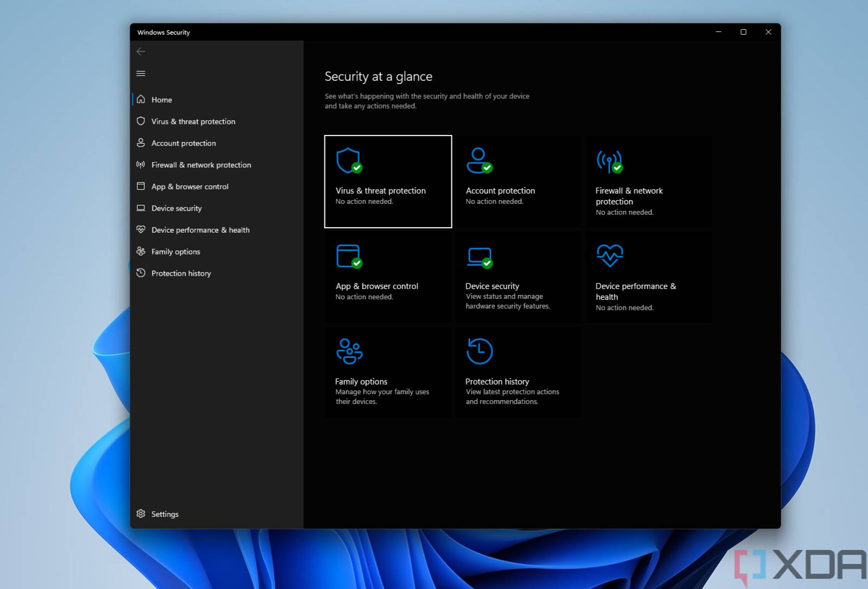Select Firewall & network protection in sidebar

201,165
